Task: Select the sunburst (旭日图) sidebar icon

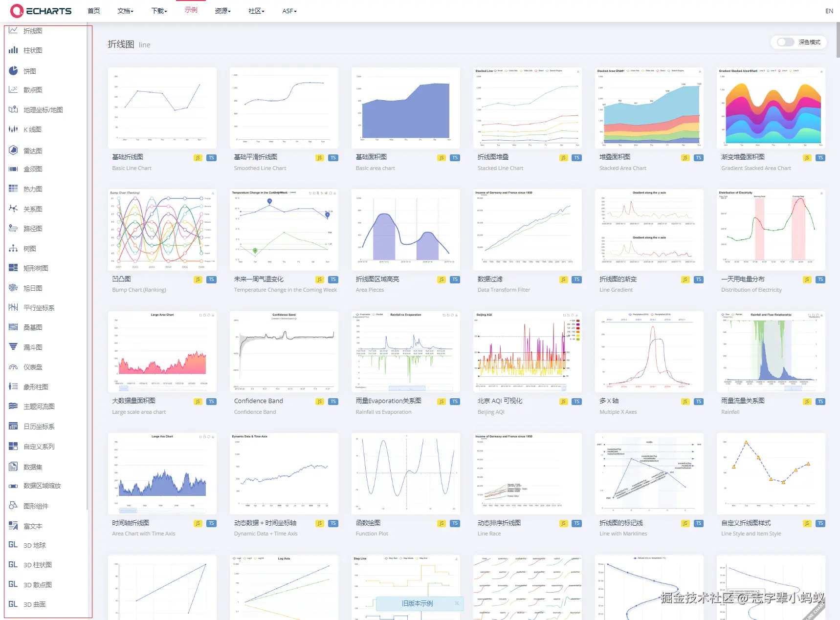Action: (x=13, y=288)
